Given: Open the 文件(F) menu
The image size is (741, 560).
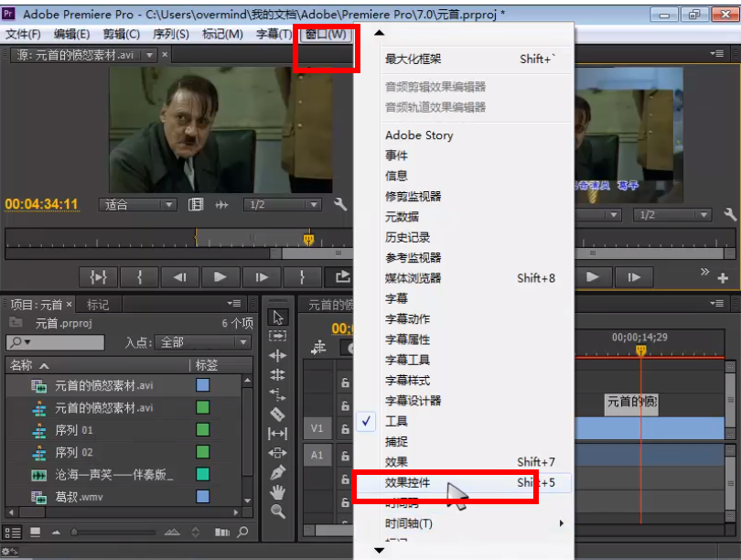Looking at the screenshot, I should point(23,34).
